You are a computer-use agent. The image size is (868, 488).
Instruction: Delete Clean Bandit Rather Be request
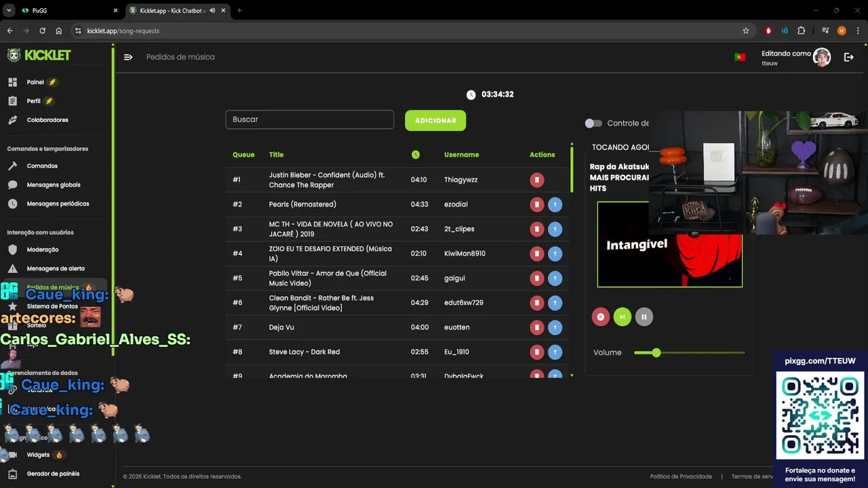[536, 302]
